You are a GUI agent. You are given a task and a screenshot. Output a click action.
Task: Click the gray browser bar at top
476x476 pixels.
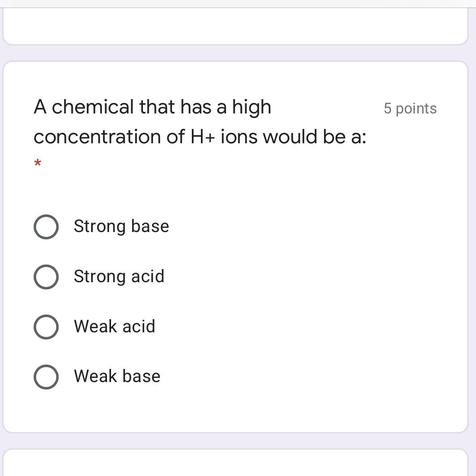(x=238, y=4)
